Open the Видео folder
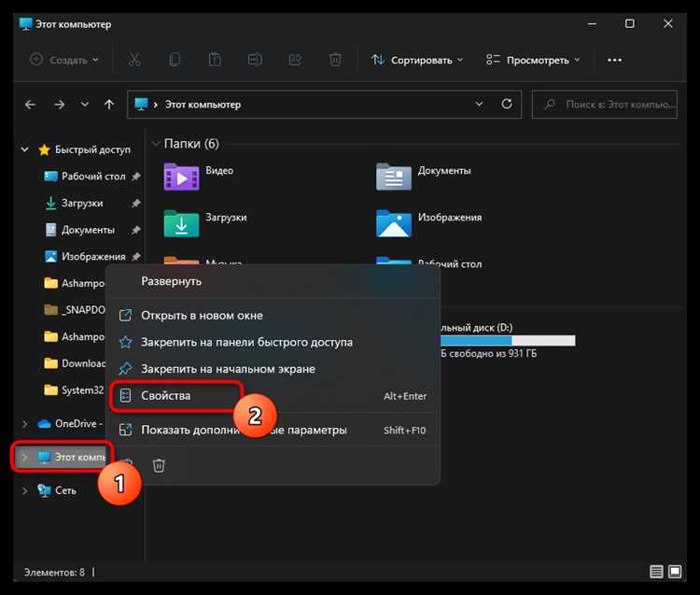The width and height of the screenshot is (700, 595). pos(181,177)
